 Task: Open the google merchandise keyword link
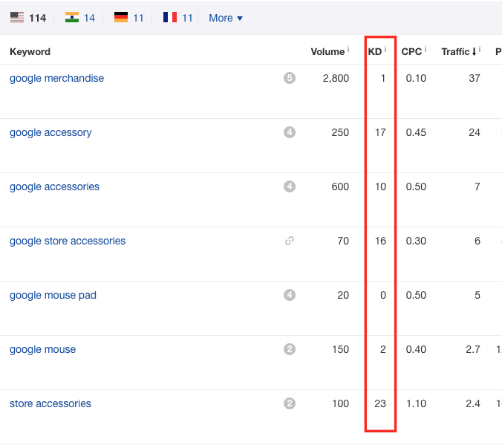[x=56, y=78]
